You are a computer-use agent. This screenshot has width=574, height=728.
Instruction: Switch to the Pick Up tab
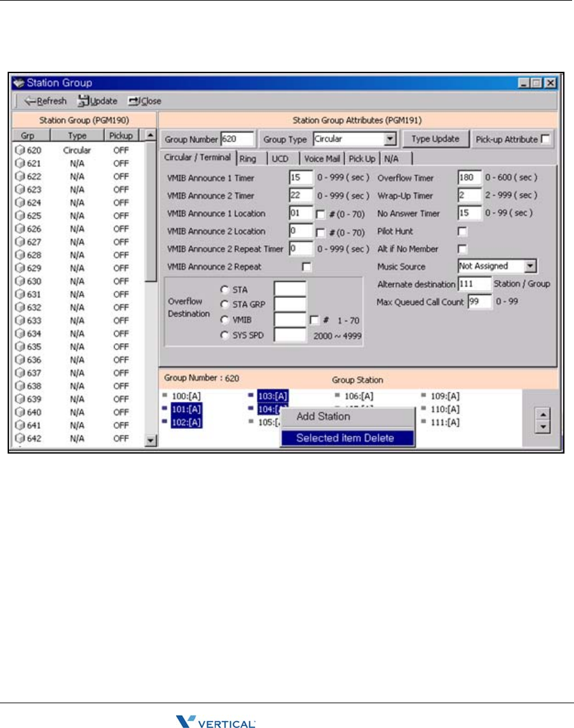[362, 159]
